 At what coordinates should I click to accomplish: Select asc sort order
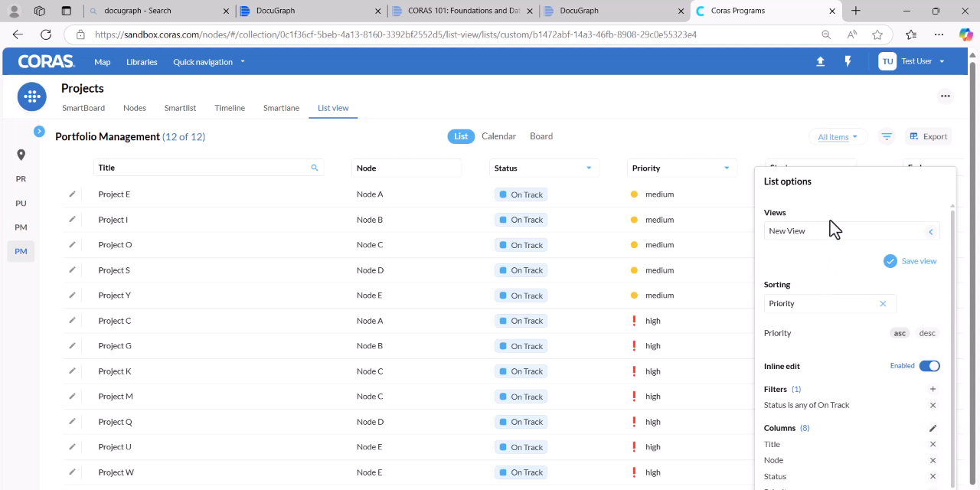click(x=900, y=333)
